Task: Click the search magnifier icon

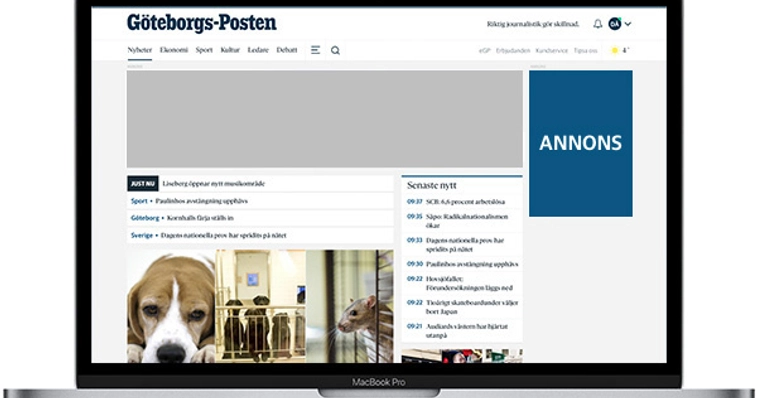Action: pyautogui.click(x=336, y=50)
